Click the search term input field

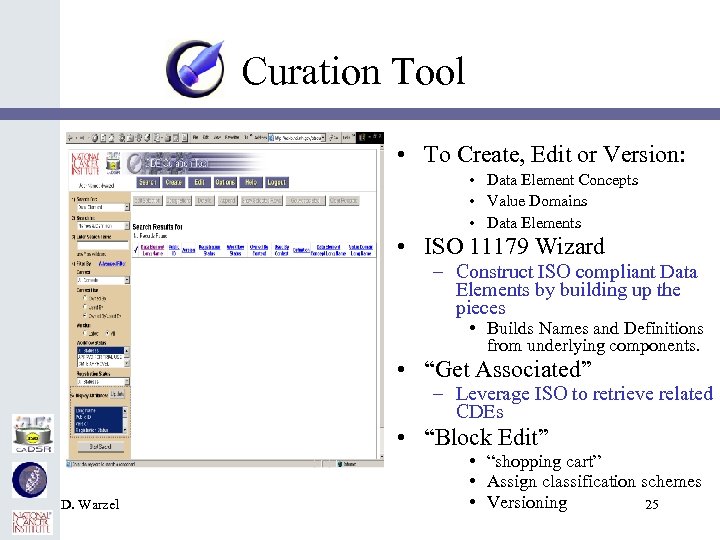point(103,246)
